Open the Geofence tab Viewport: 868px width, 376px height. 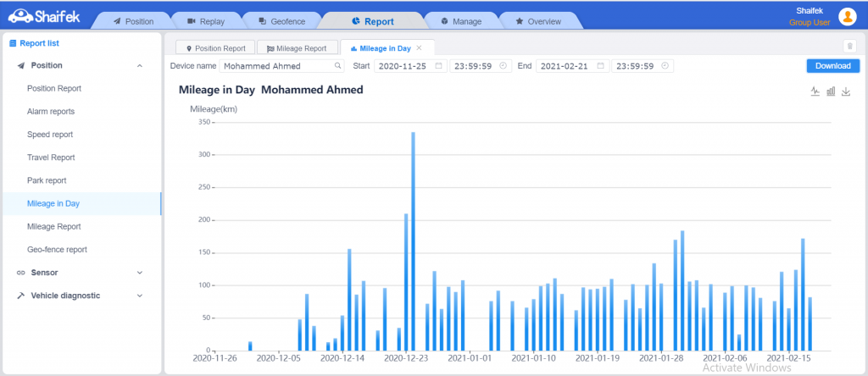coord(281,21)
